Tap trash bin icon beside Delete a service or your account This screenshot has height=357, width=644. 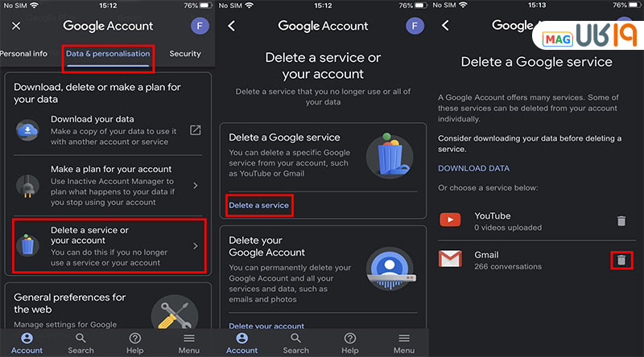tap(27, 245)
